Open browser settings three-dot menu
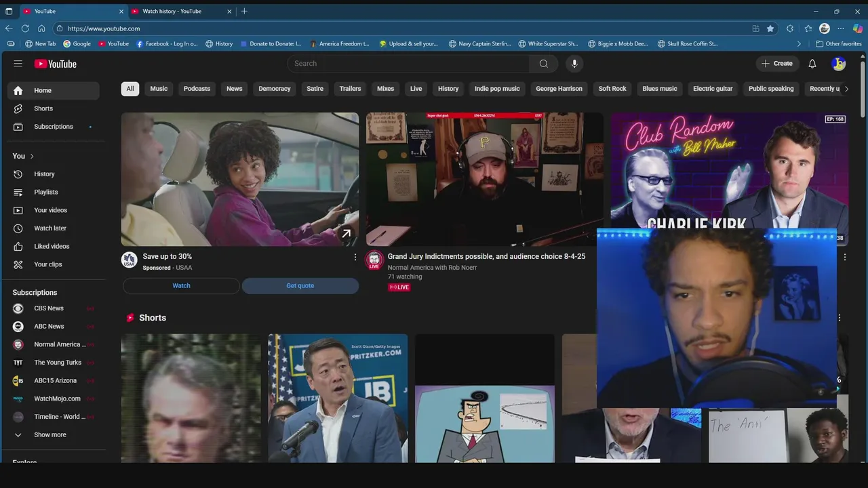Viewport: 868px width, 488px height. [x=841, y=28]
